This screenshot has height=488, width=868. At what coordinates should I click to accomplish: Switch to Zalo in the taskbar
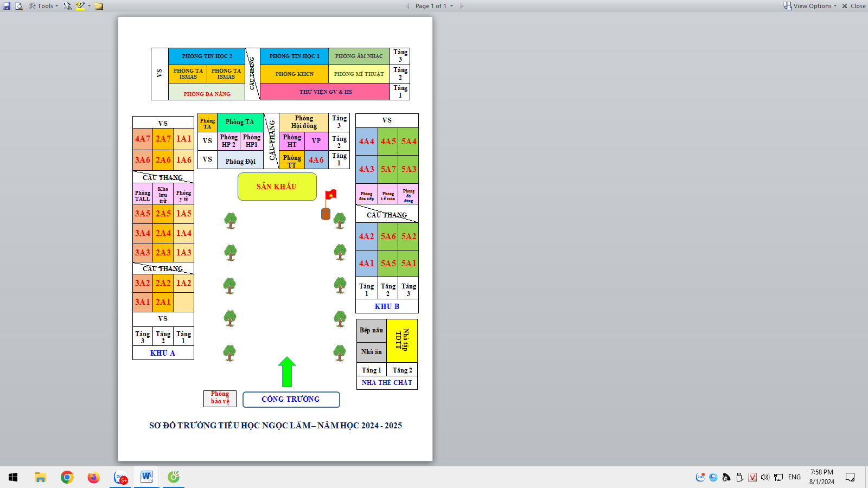click(x=120, y=477)
